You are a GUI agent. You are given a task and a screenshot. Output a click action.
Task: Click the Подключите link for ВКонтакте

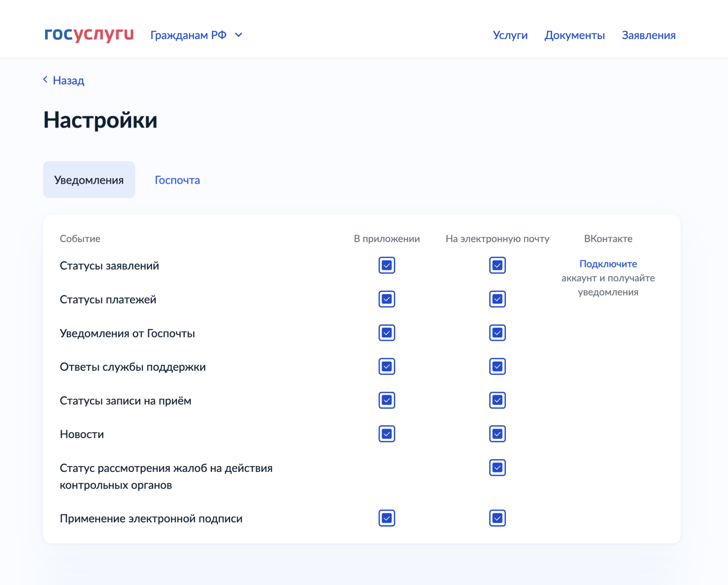[x=607, y=264]
